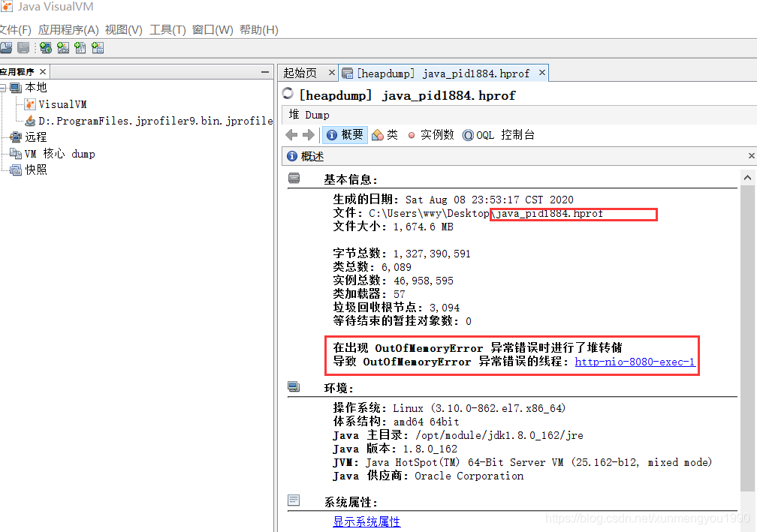This screenshot has height=532, width=757.
Task: Select the 本地 tree node
Action: click(x=36, y=87)
